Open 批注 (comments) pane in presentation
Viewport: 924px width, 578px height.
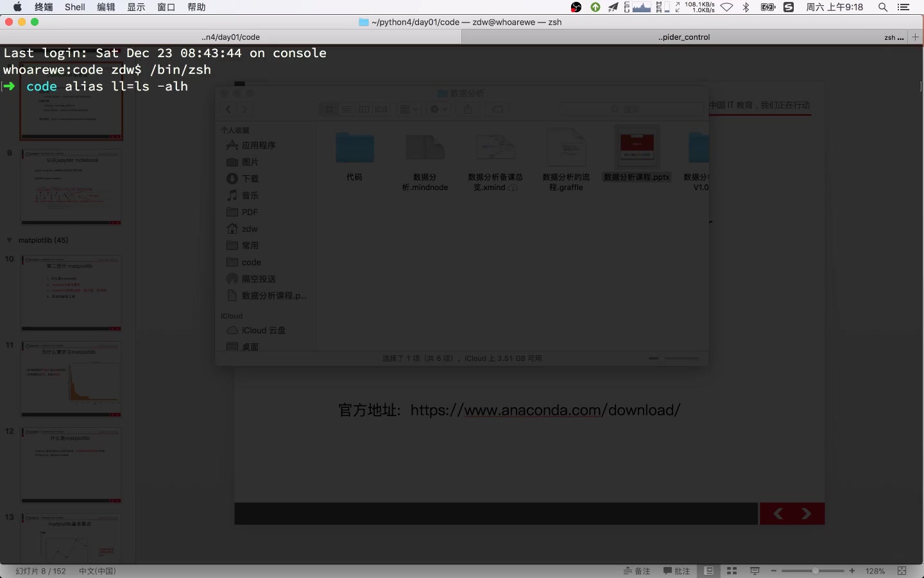pos(677,570)
